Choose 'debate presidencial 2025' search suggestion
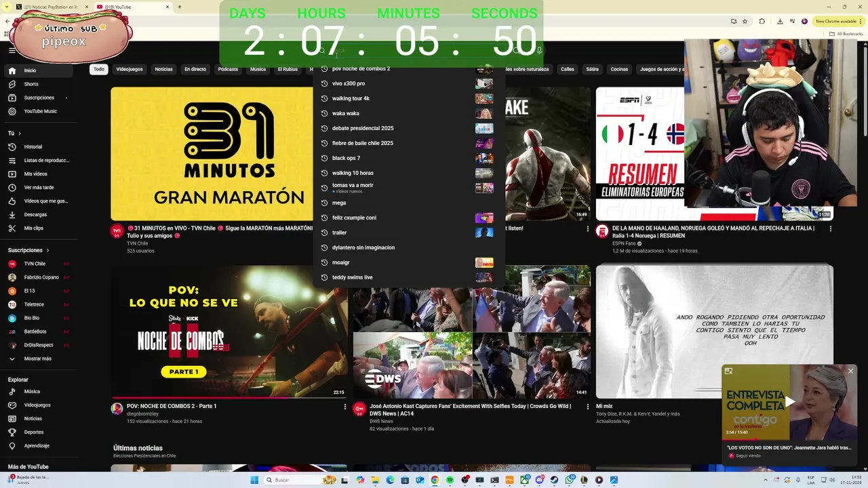Screen dimensions: 868x488 [x=409, y=128]
